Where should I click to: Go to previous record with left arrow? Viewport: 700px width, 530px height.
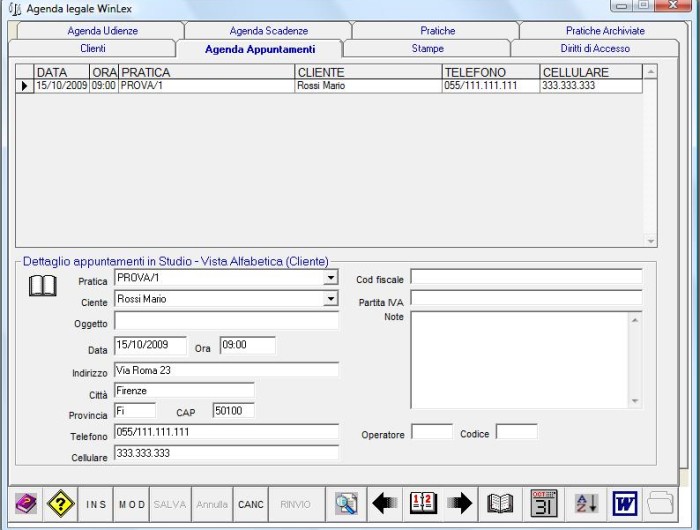pyautogui.click(x=385, y=504)
